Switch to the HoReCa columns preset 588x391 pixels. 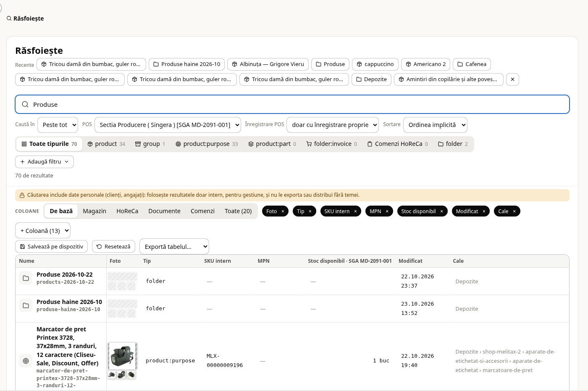(x=127, y=211)
